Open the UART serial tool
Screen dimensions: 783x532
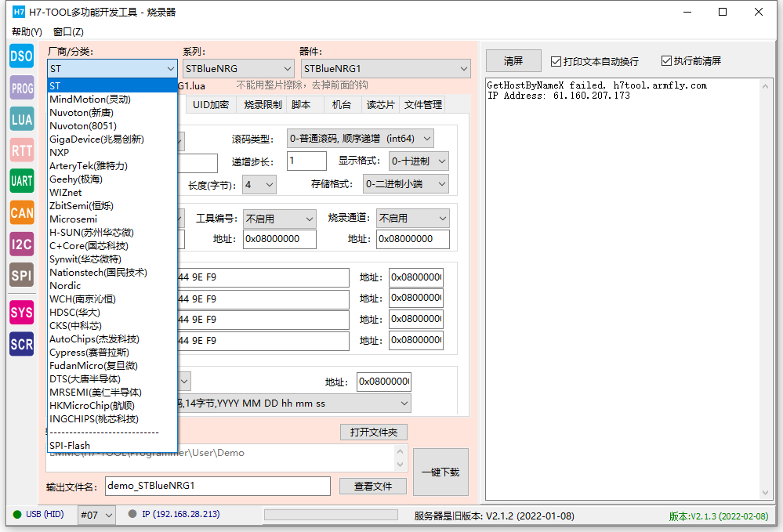click(x=21, y=181)
